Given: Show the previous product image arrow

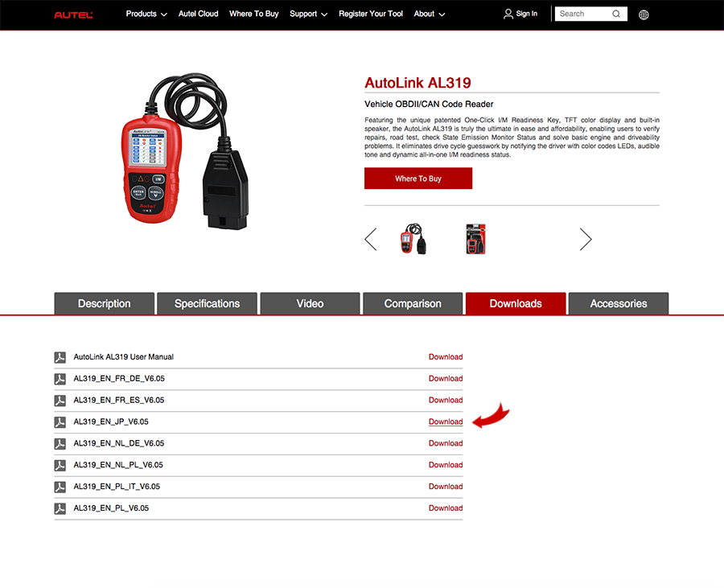Looking at the screenshot, I should tap(371, 239).
